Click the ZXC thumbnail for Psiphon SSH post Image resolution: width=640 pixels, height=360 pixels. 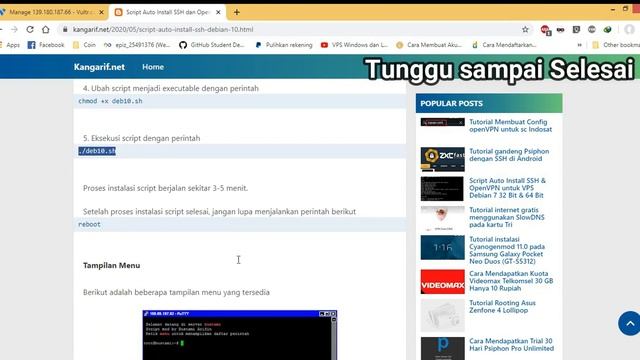442,159
